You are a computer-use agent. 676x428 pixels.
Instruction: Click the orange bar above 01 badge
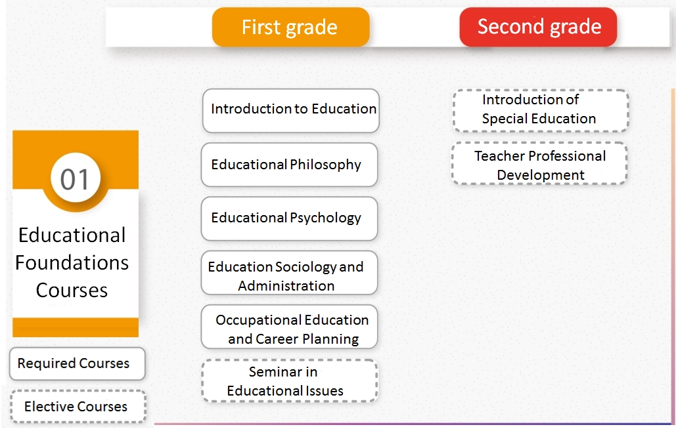tap(76, 141)
